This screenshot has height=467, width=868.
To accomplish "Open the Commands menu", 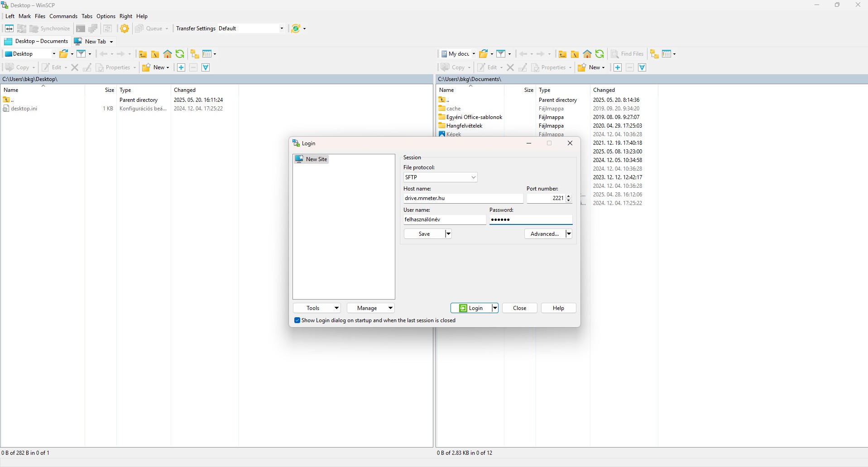I will coord(63,16).
